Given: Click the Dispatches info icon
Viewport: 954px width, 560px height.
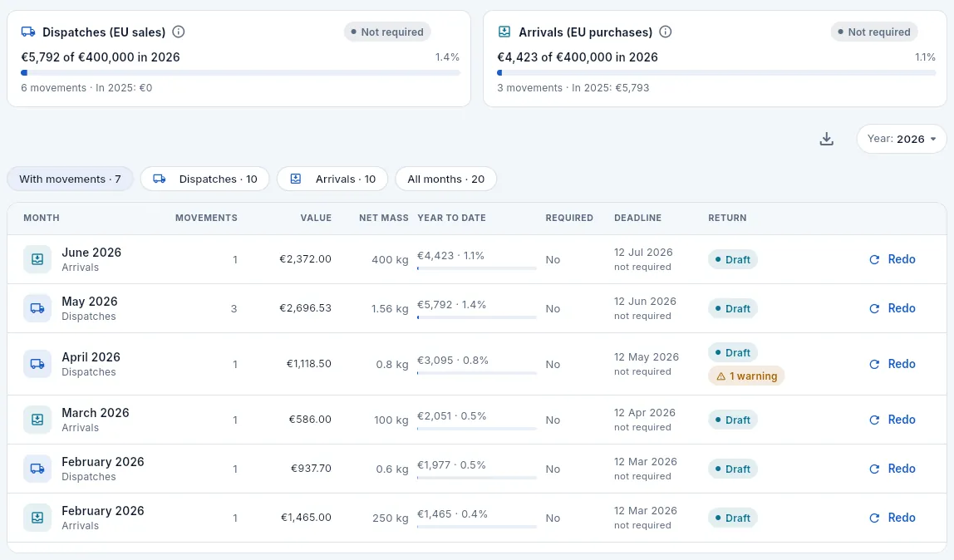Looking at the screenshot, I should pos(179,32).
